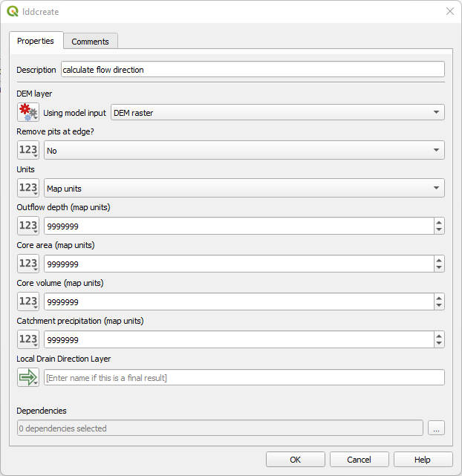Click the 123 value-type icon for Remove pits

tap(28, 151)
